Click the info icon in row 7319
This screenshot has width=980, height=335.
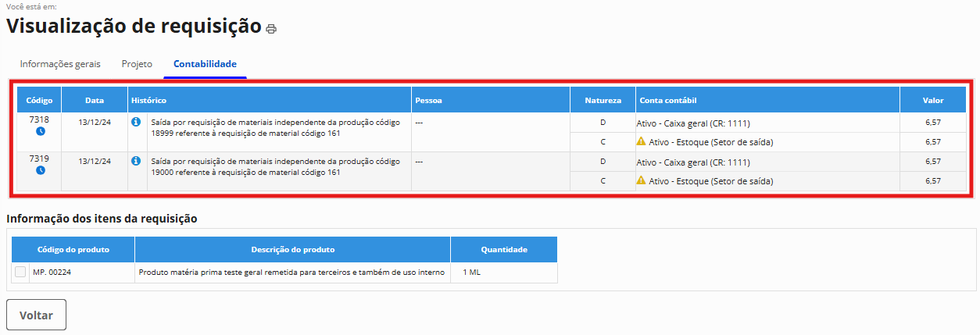pyautogui.click(x=136, y=161)
